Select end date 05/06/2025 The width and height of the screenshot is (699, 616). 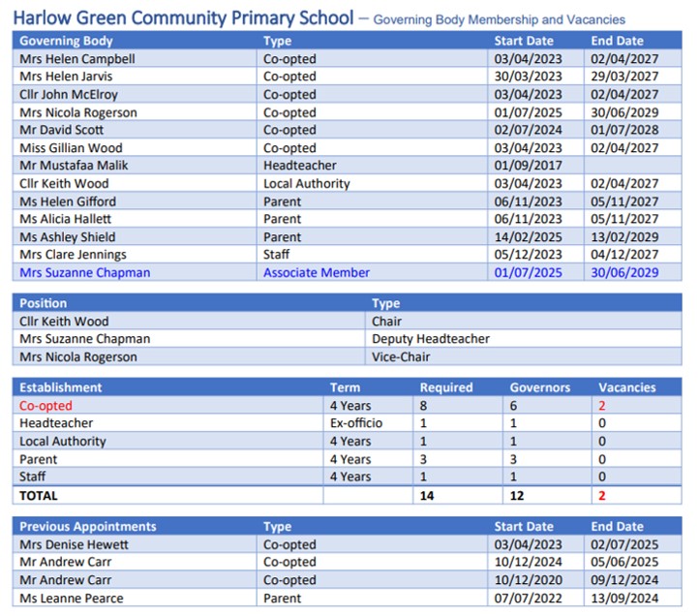coord(624,562)
